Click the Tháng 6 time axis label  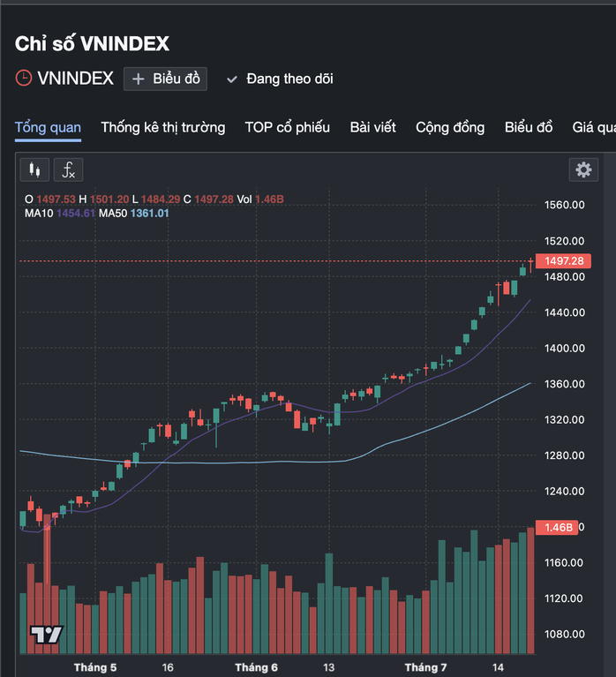[x=256, y=667]
